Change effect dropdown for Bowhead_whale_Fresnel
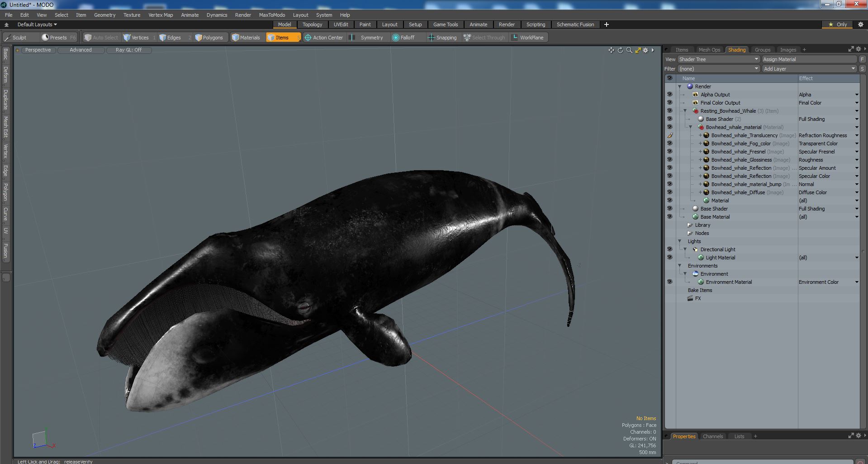868x464 pixels. (x=856, y=152)
